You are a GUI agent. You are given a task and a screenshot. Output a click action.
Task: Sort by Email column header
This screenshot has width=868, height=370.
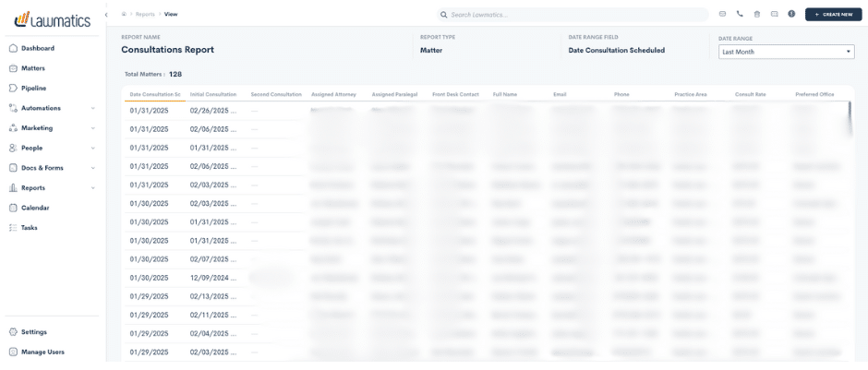tap(560, 94)
